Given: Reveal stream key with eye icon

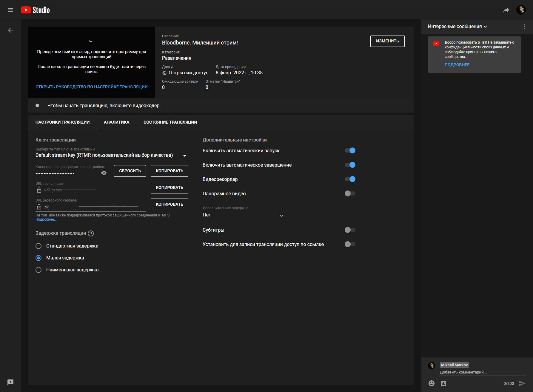Looking at the screenshot, I should pyautogui.click(x=104, y=173).
